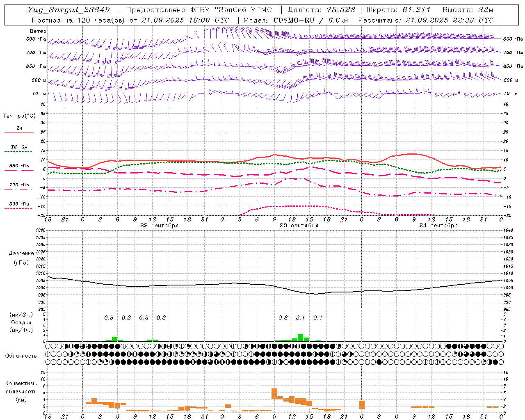Image resolution: width=525 pixels, height=420 pixels.
Task: Click the 2.1 precipitation value
Action: pyautogui.click(x=301, y=318)
